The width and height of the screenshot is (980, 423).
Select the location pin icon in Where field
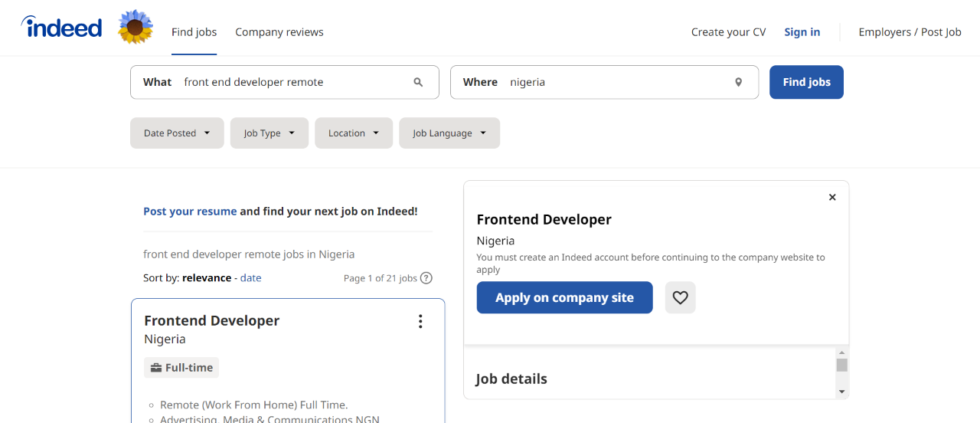point(738,82)
